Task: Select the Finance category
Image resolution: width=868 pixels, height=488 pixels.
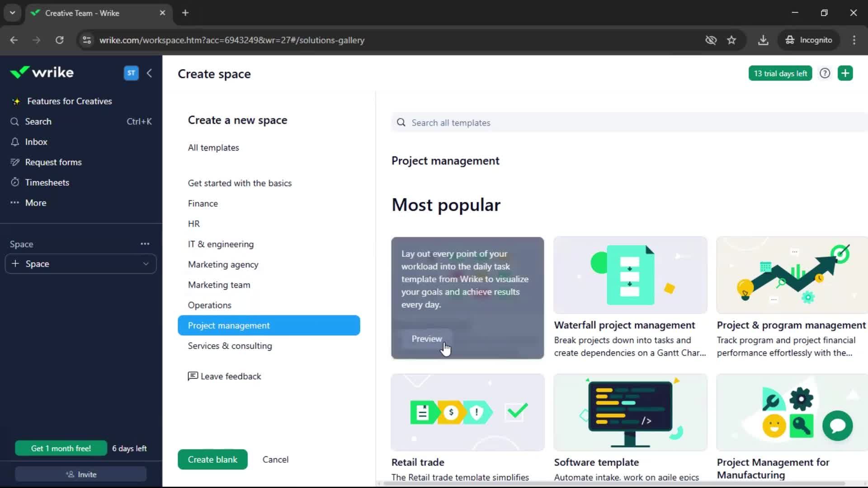Action: point(203,203)
